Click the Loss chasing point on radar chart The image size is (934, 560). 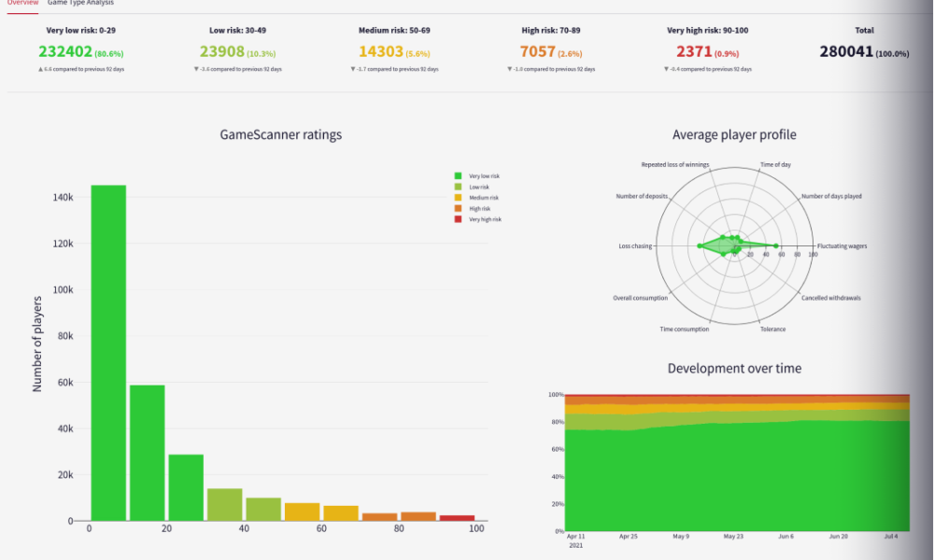(699, 246)
